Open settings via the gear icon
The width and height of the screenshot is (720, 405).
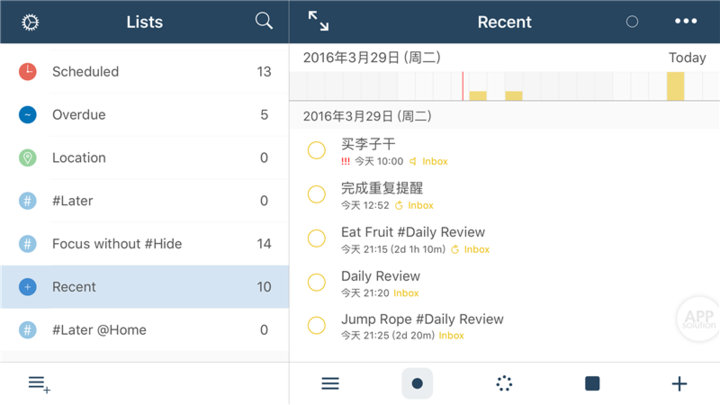point(29,22)
